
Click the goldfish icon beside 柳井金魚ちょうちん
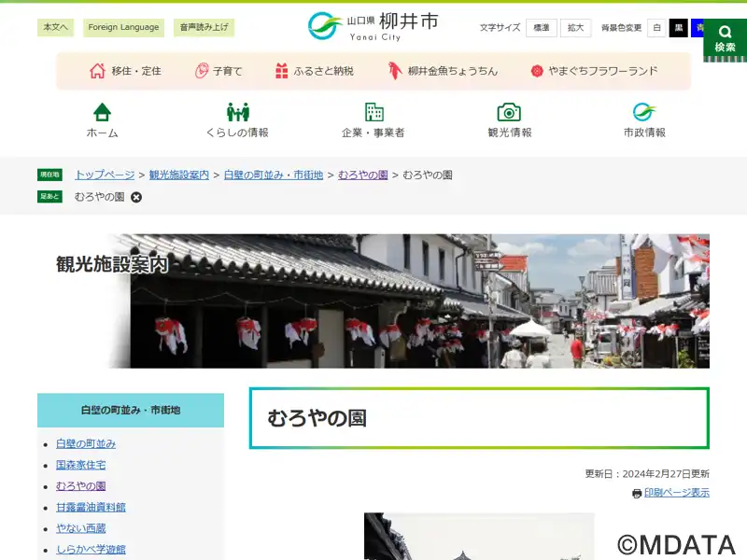[394, 71]
